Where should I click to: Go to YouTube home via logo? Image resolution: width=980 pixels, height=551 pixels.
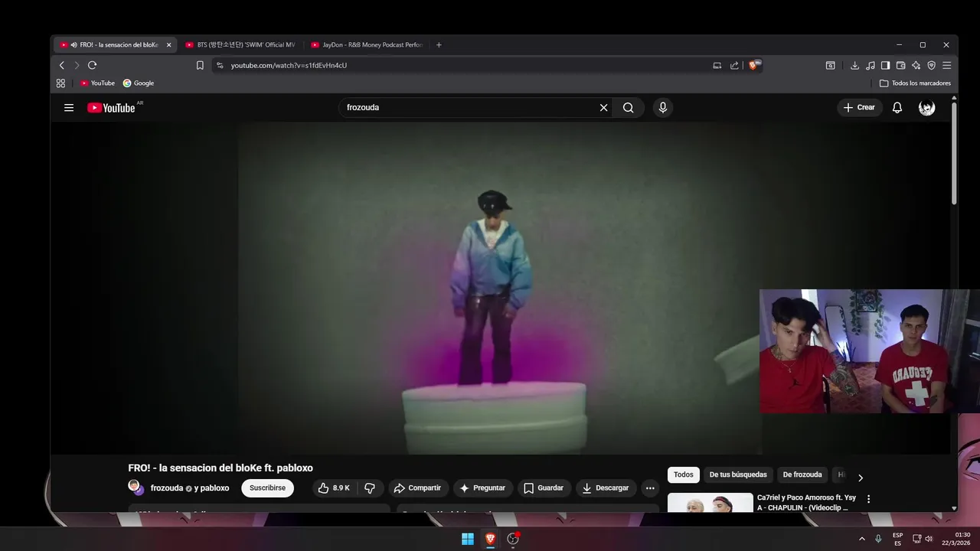(x=112, y=108)
